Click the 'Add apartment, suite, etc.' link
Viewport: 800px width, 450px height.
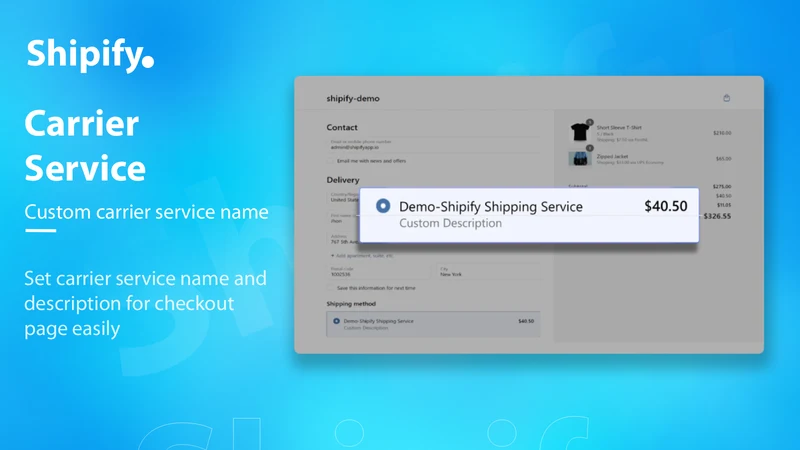[362, 256]
